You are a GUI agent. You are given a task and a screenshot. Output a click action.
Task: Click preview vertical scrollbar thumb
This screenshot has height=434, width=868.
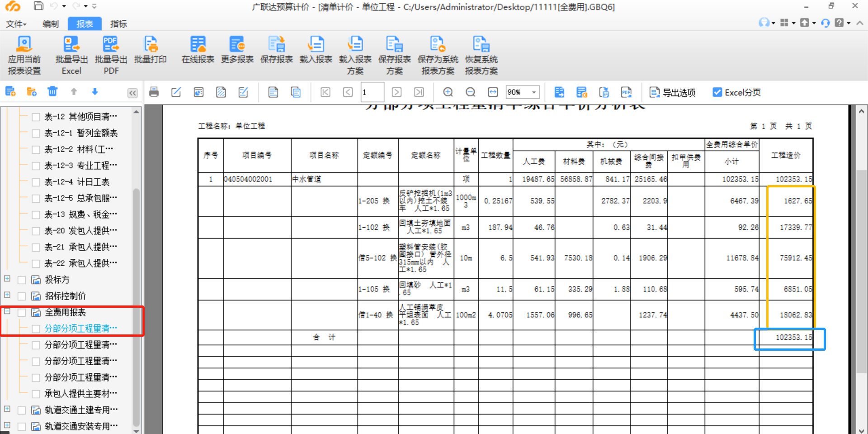[x=862, y=272]
